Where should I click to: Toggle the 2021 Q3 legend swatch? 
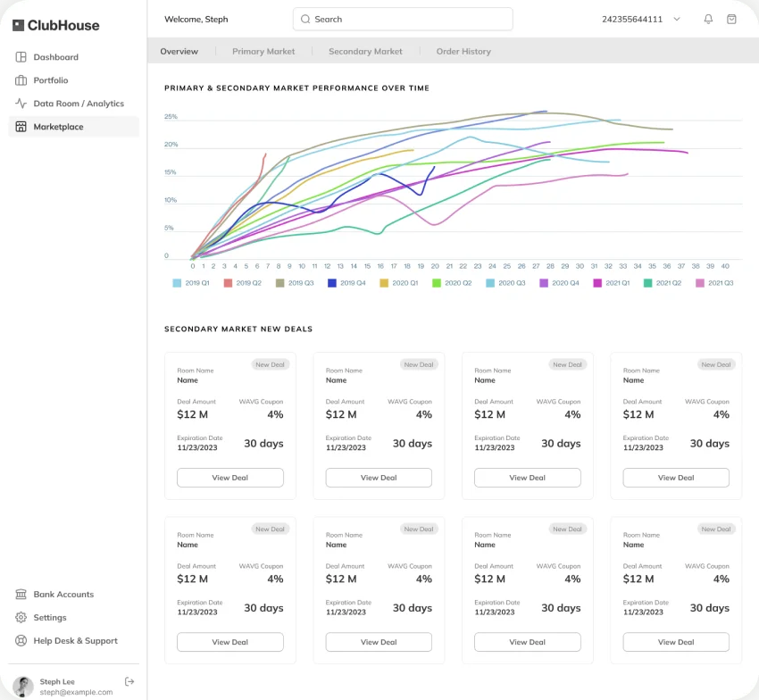click(700, 283)
